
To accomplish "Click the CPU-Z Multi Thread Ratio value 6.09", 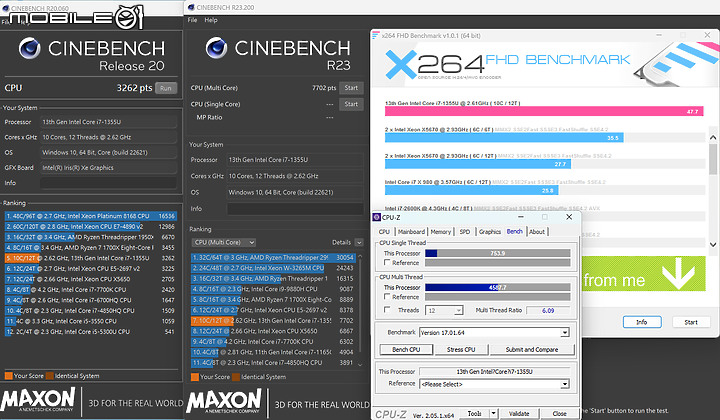I will [x=548, y=311].
